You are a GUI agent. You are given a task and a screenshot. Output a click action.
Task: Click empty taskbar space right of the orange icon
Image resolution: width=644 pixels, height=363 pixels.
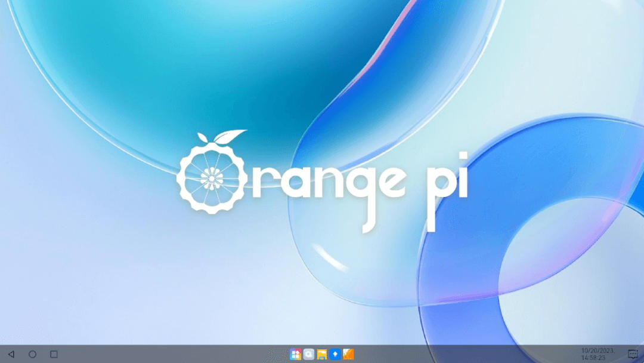point(465,354)
